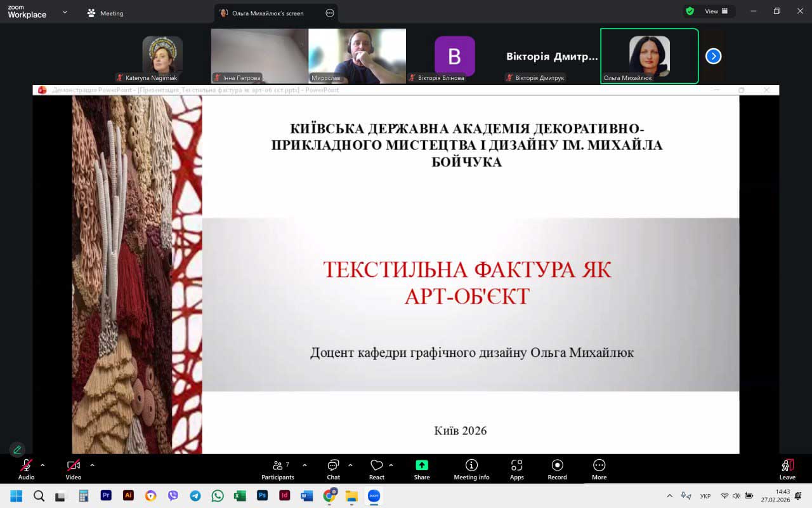
Task: Open options on Ольга Михайлюк's screen tab
Action: (329, 13)
